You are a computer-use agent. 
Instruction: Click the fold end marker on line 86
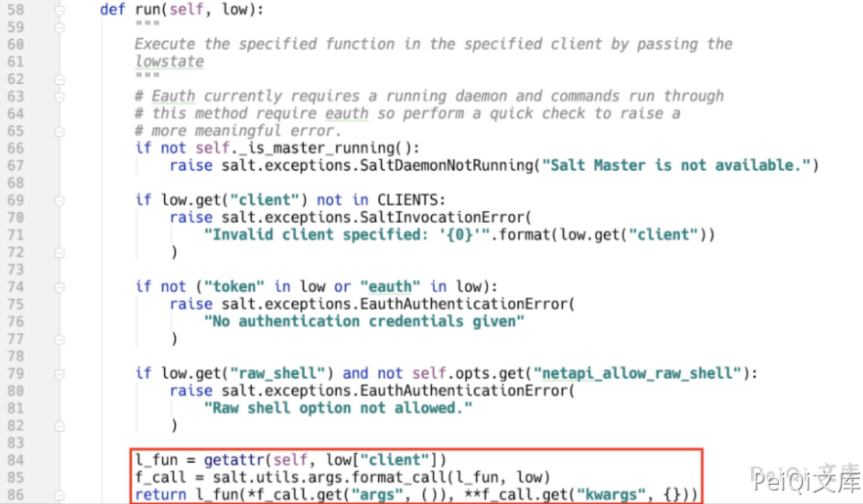coord(59,496)
